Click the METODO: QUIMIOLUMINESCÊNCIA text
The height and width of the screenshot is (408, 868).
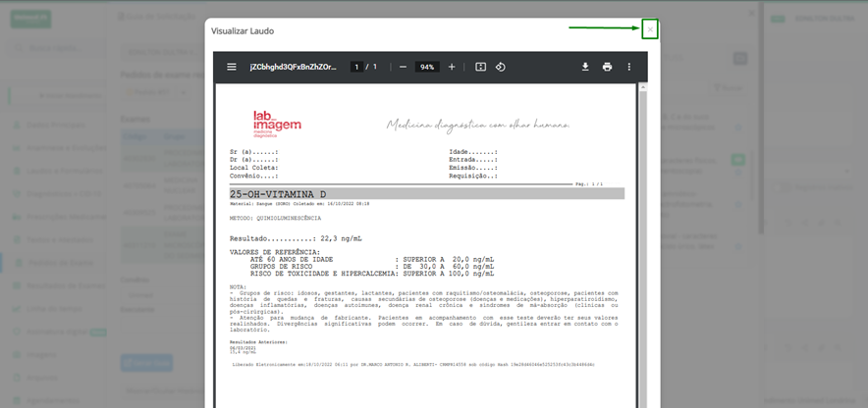pos(275,218)
